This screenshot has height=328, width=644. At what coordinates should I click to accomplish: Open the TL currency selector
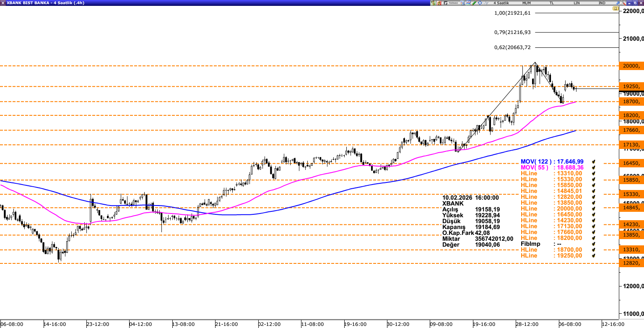pyautogui.click(x=552, y=3)
